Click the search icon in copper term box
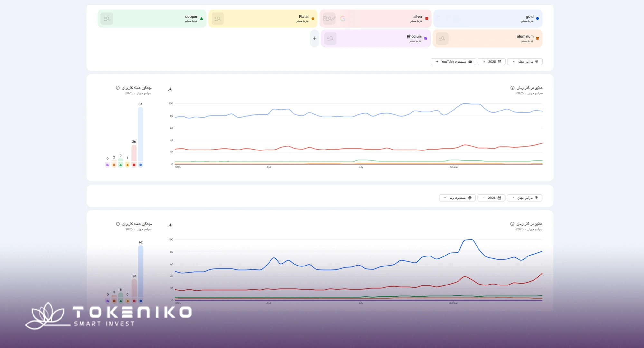 [x=107, y=19]
